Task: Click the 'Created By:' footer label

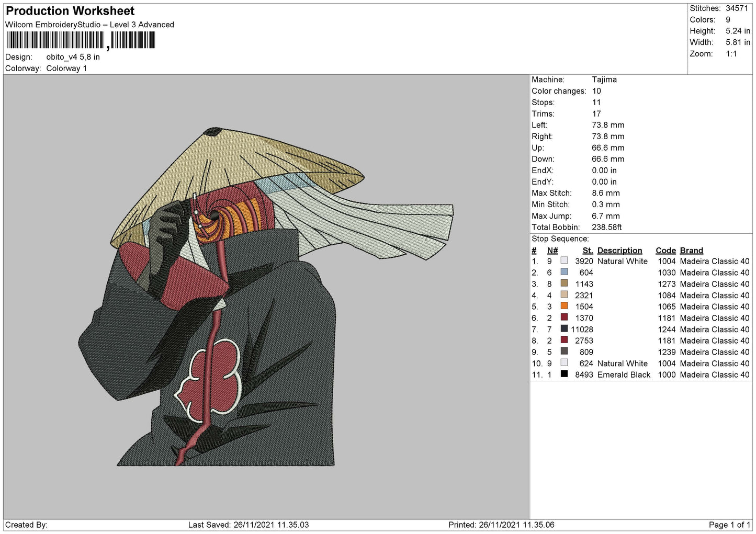Action: [26, 525]
